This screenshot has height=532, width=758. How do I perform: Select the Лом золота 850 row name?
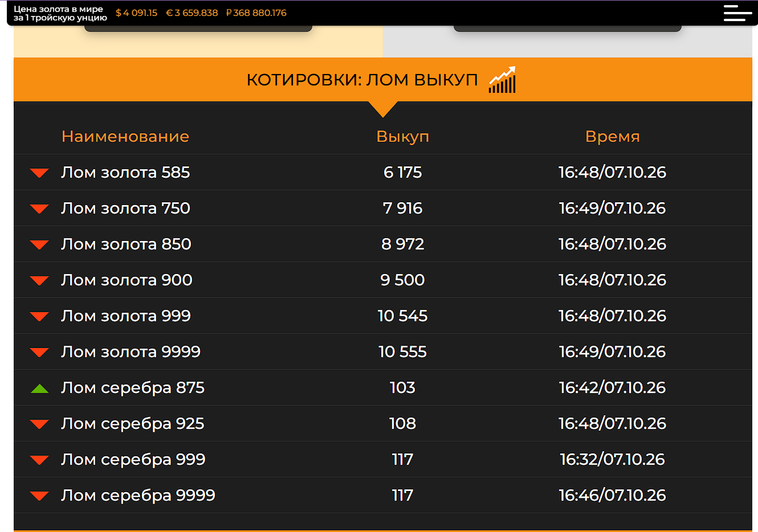point(127,244)
